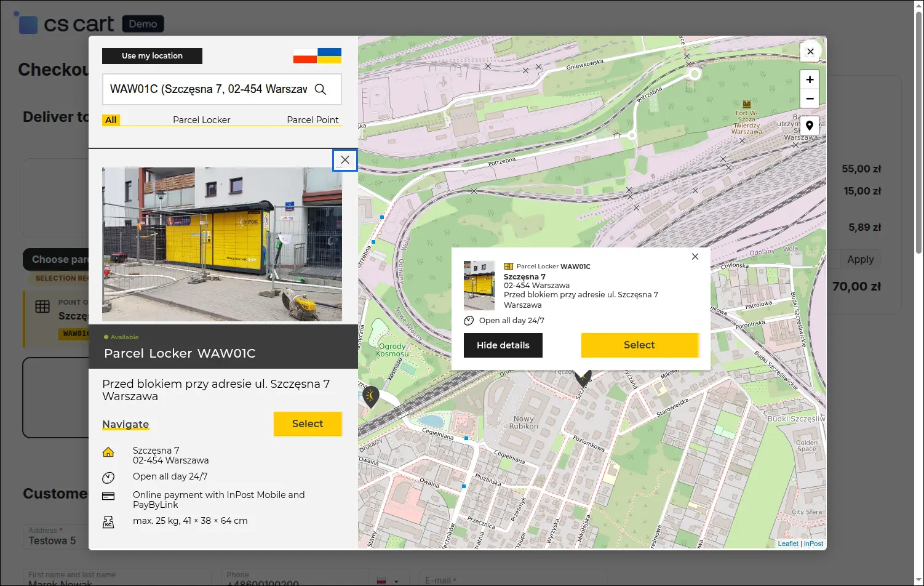Click 'City Sfera' label on map

807,512
